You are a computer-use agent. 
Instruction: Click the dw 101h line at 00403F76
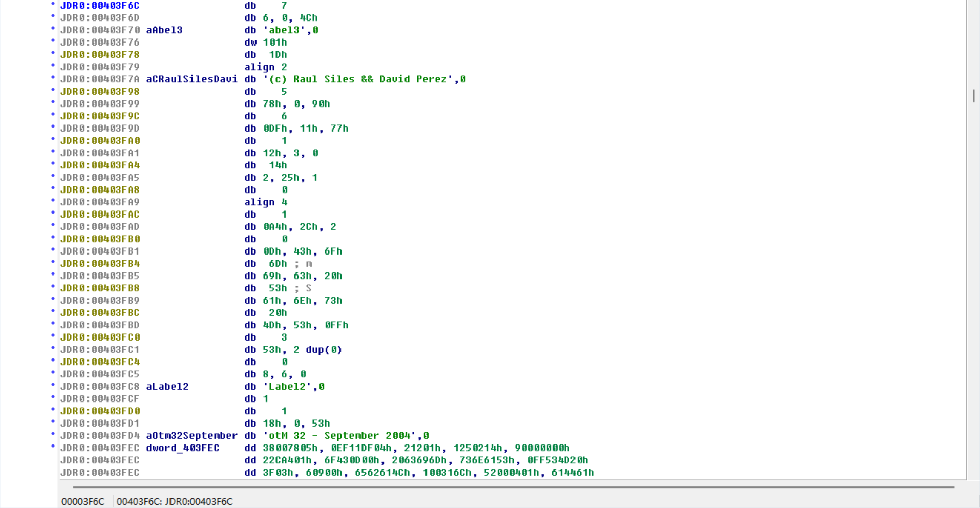coord(266,43)
